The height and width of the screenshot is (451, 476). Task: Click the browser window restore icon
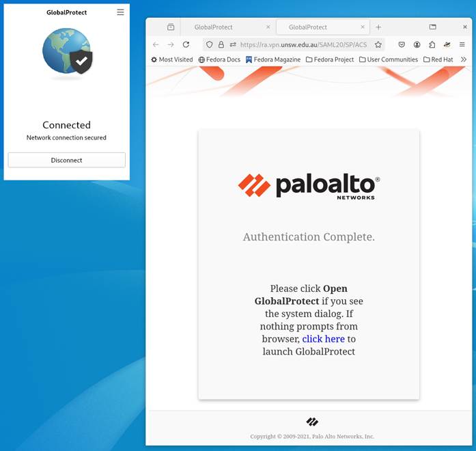point(432,27)
